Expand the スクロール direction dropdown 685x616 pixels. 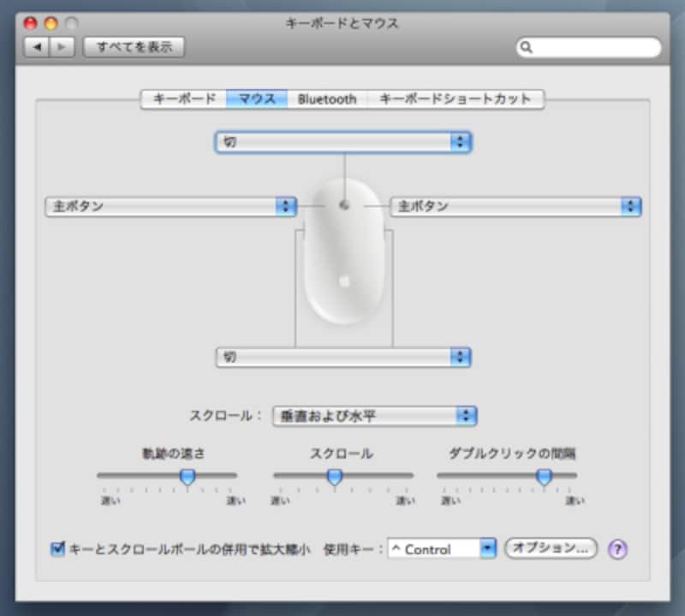(x=374, y=416)
